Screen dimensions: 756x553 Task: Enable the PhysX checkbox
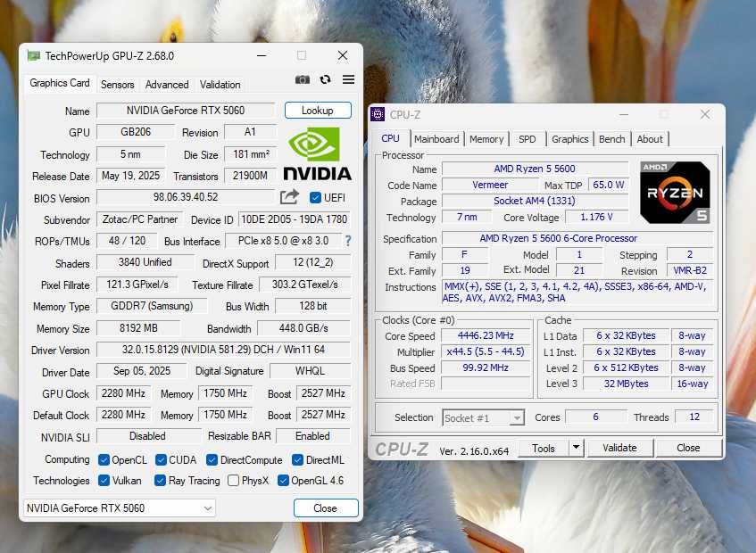(x=233, y=480)
